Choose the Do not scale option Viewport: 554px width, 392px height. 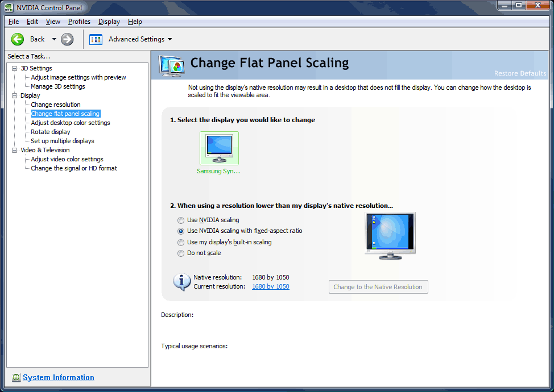pos(181,253)
